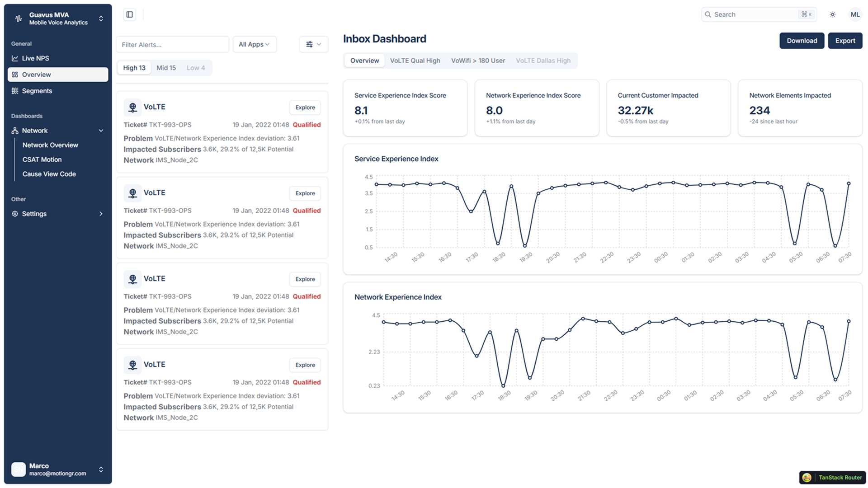Click the theme sun icon
This screenshot has height=488, width=868.
pyautogui.click(x=832, y=14)
